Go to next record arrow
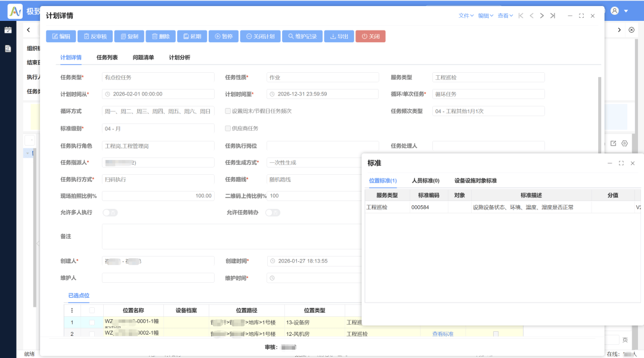Image resolution: width=644 pixels, height=358 pixels. click(x=541, y=16)
